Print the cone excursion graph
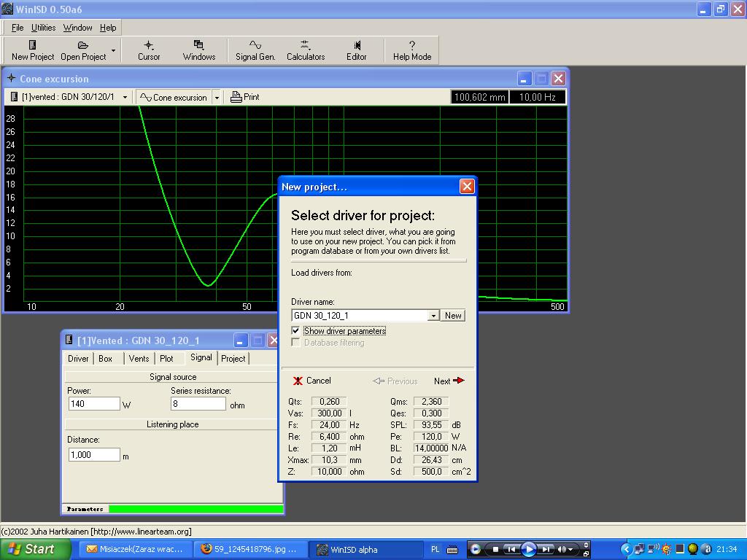This screenshot has height=560, width=747. [x=245, y=97]
